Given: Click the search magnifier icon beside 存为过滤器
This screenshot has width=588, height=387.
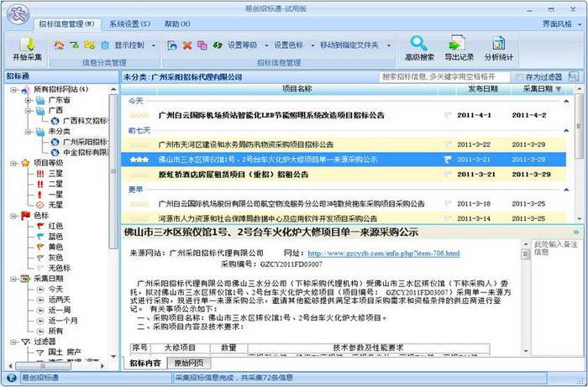Looking at the screenshot, I should point(573,76).
